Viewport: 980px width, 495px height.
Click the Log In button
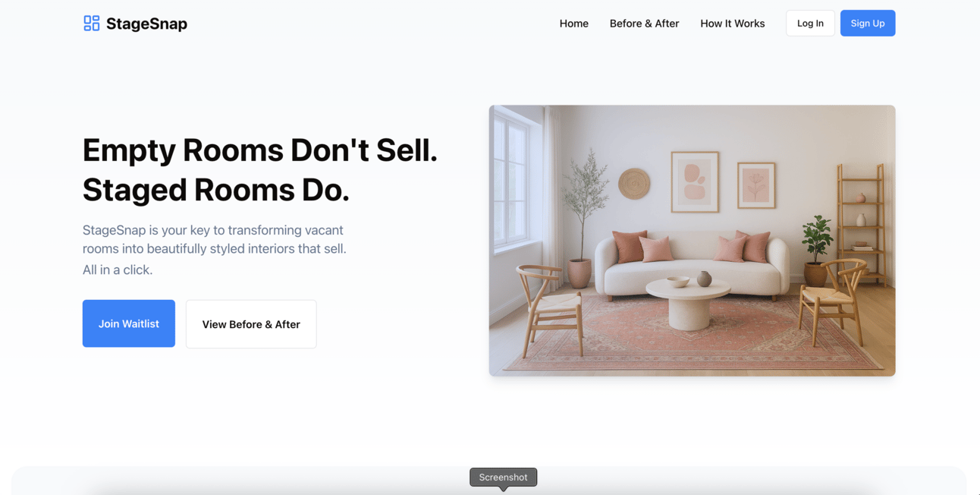(810, 24)
